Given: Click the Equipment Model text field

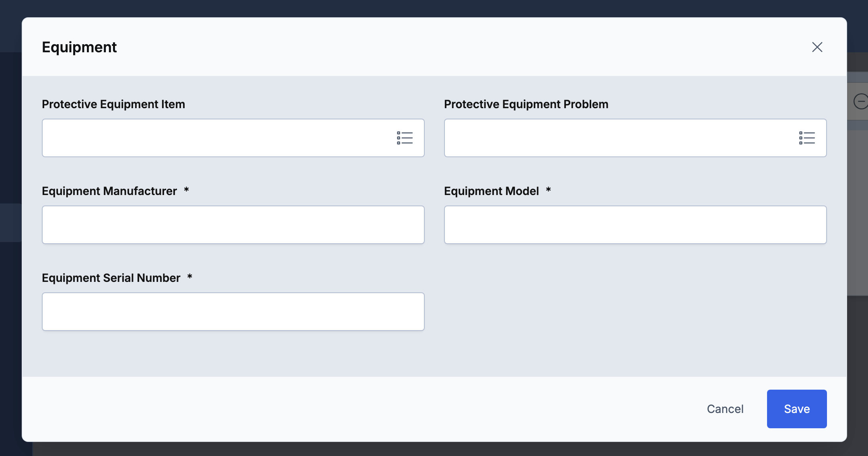Looking at the screenshot, I should pyautogui.click(x=635, y=225).
